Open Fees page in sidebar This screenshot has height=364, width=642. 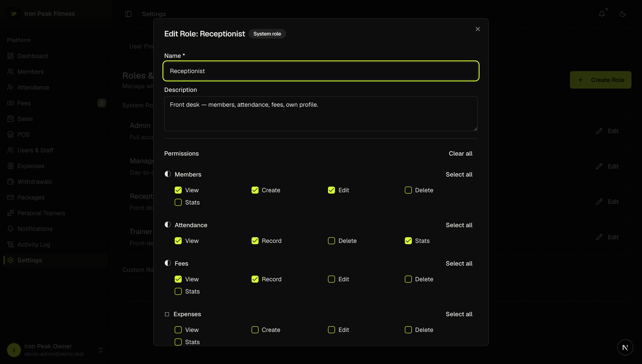(x=55, y=103)
